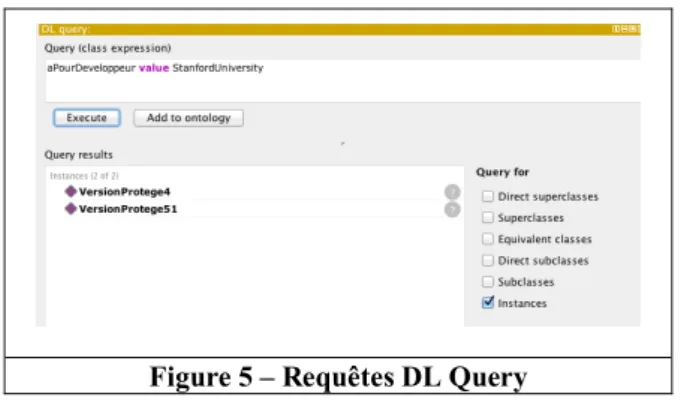
Task: Uncheck the Instances checkbox
Action: coord(488,302)
